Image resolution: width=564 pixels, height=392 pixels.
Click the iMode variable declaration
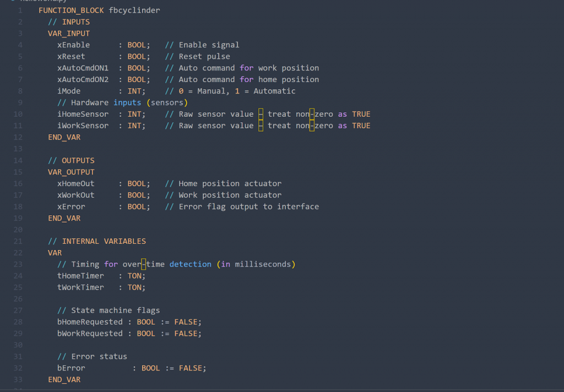point(69,91)
